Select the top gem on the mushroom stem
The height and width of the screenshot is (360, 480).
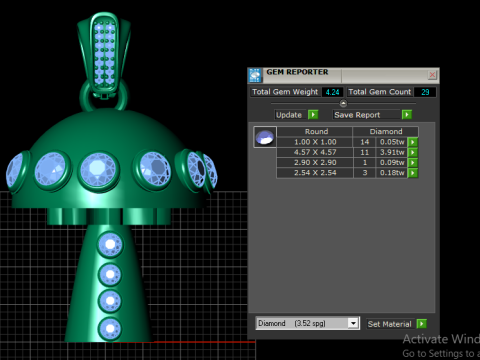point(110,245)
